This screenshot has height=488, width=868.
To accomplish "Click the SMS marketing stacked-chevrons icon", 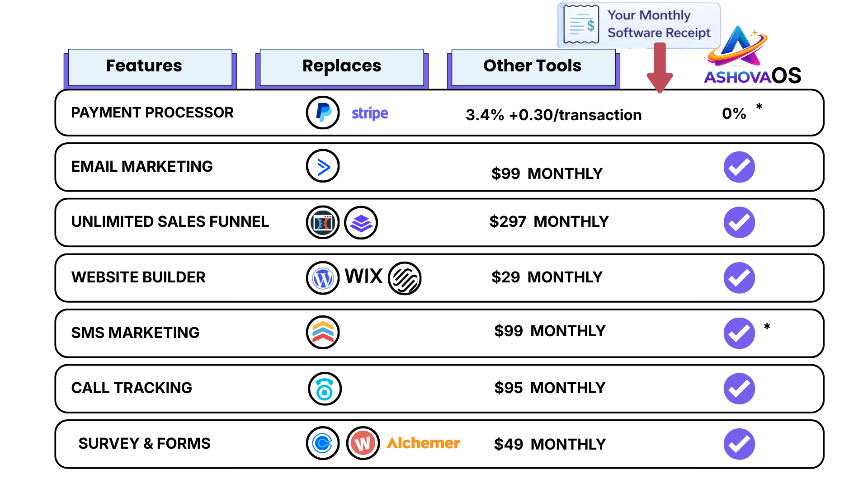I will coord(323,333).
